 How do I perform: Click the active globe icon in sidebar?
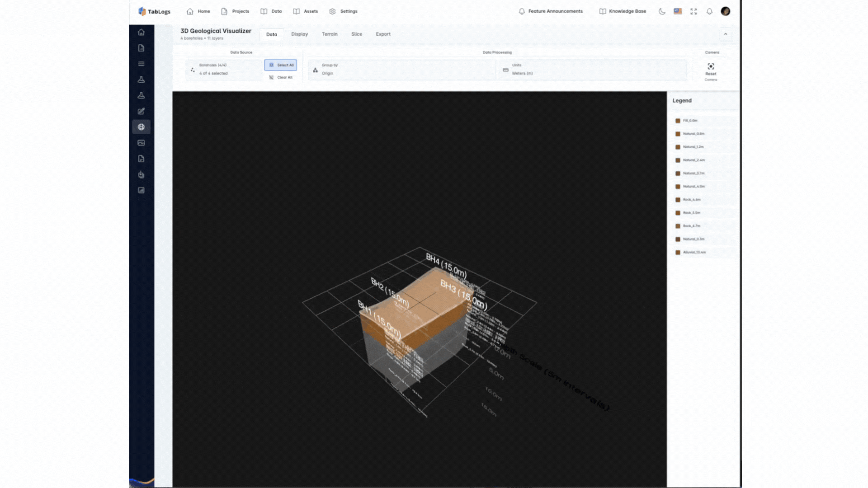click(x=141, y=127)
